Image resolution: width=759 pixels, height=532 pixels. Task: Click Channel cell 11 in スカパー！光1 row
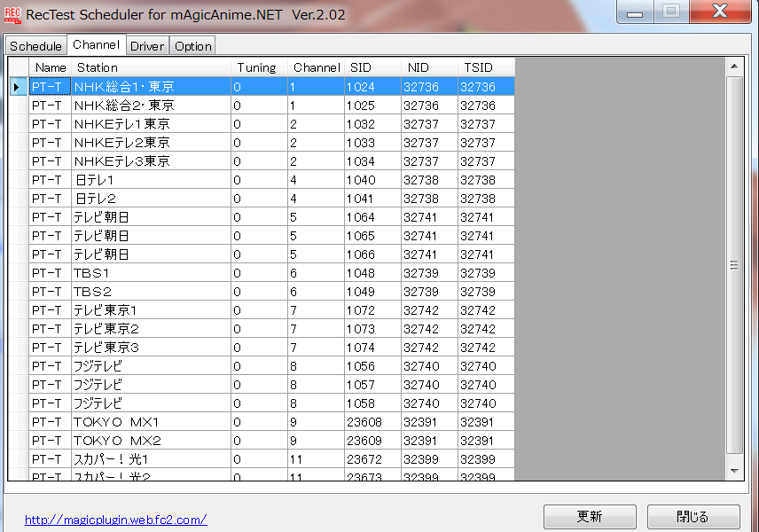click(x=316, y=459)
